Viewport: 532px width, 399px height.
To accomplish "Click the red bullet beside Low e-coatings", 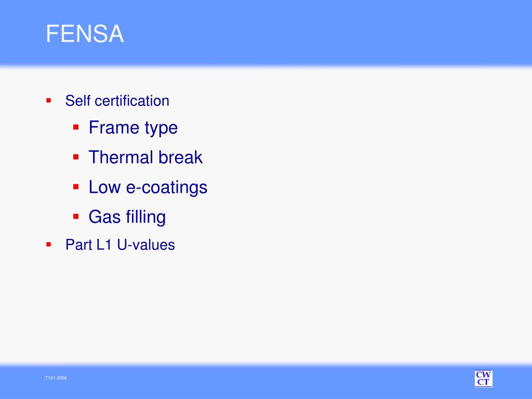I will coord(76,187).
